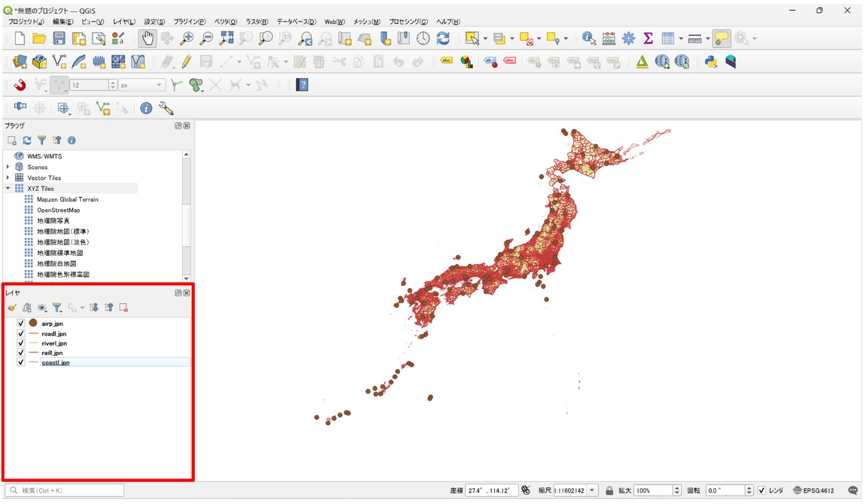Click the locator search field

tap(64, 490)
